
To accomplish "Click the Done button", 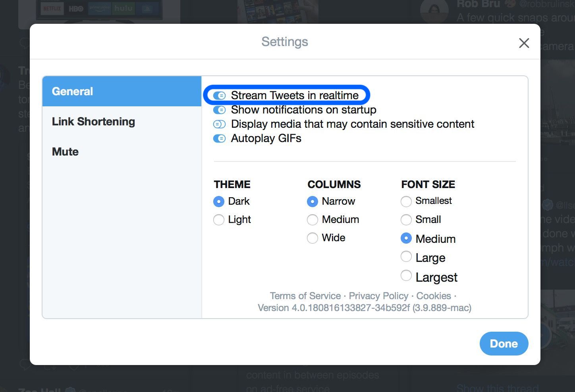I will 504,344.
